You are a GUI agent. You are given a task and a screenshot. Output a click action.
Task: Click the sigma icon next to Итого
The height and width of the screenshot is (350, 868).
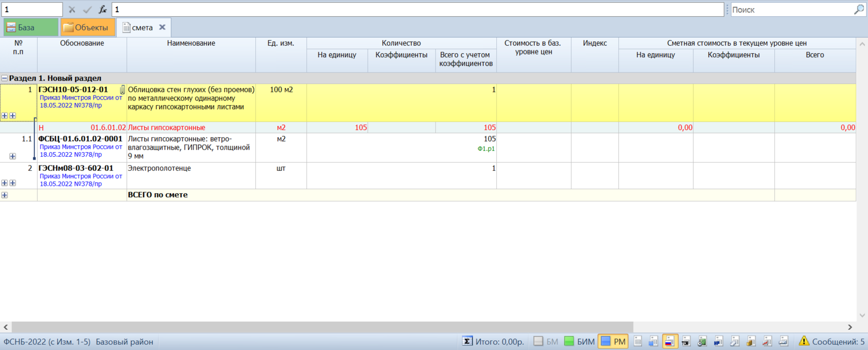[x=467, y=341]
